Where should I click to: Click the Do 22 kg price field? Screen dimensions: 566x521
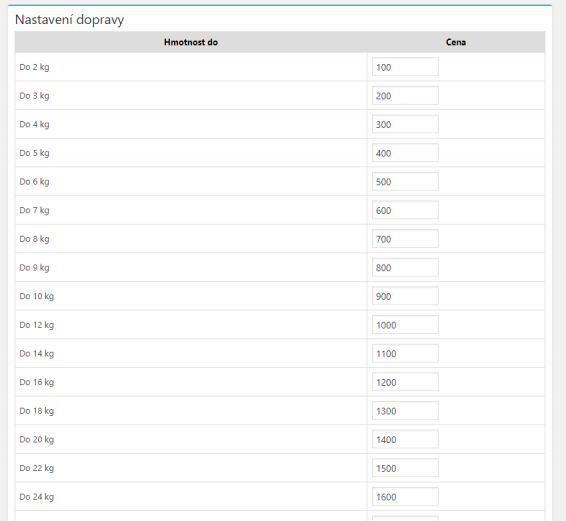[405, 468]
